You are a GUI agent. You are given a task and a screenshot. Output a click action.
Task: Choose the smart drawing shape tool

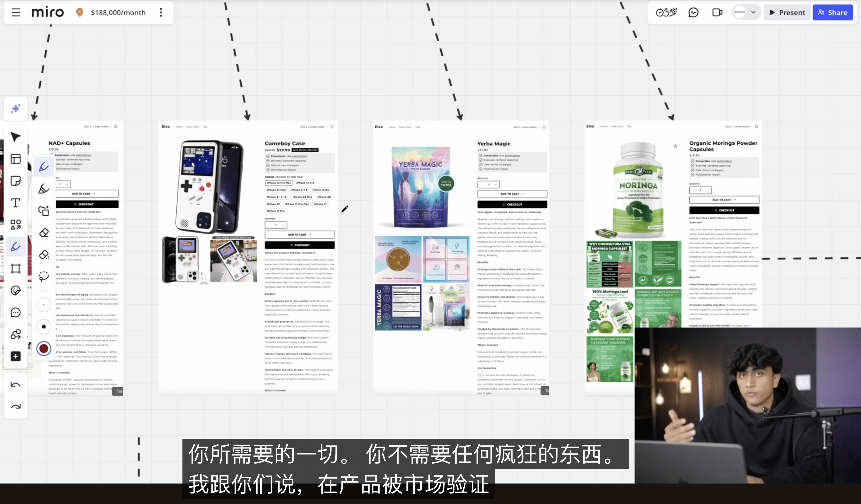click(x=44, y=211)
